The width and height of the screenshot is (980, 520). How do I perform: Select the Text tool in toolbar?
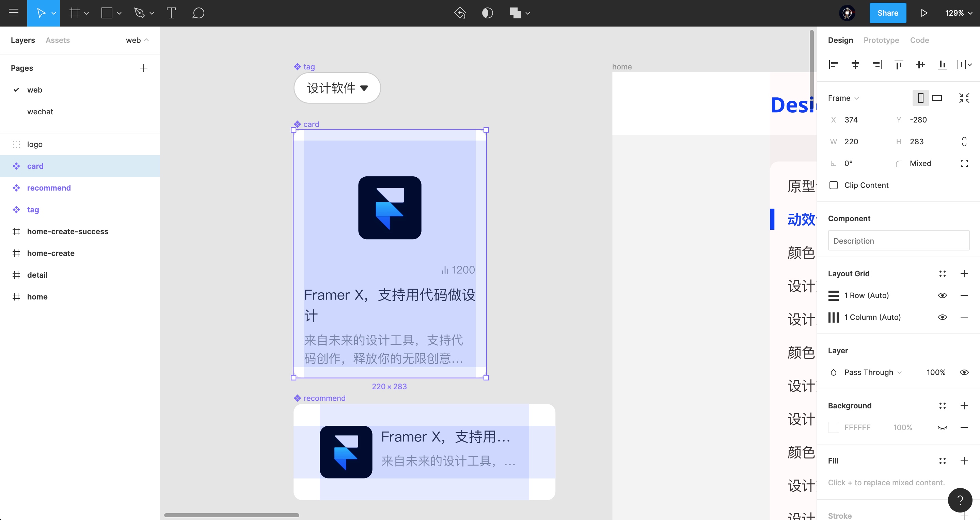(x=171, y=13)
